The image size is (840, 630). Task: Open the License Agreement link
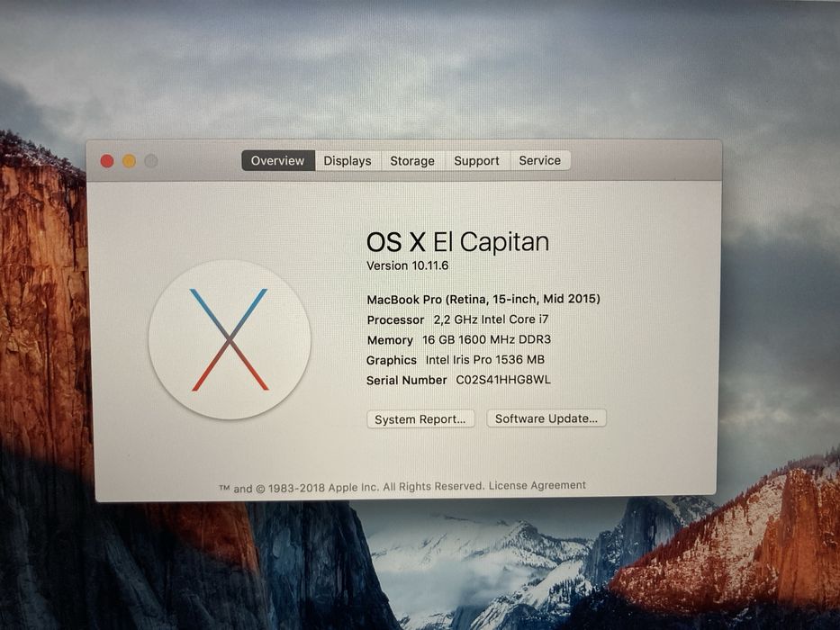point(537,485)
